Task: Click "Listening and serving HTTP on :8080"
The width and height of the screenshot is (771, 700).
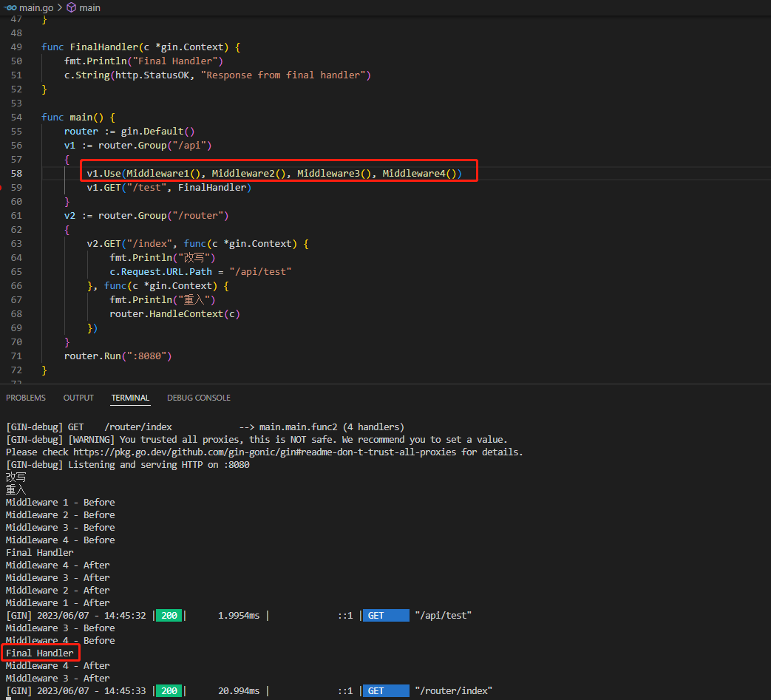Action: pyautogui.click(x=159, y=464)
